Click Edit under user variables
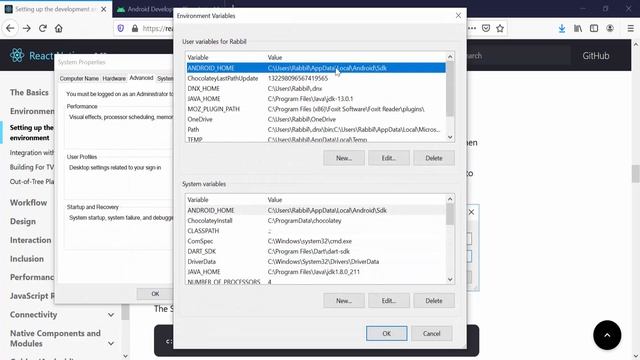Image resolution: width=640 pixels, height=360 pixels. [389, 158]
